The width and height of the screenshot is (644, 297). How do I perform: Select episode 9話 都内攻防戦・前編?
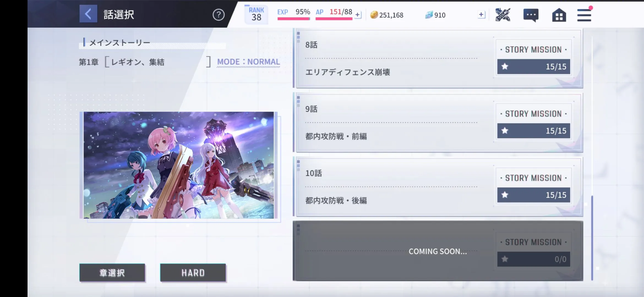[x=438, y=123]
